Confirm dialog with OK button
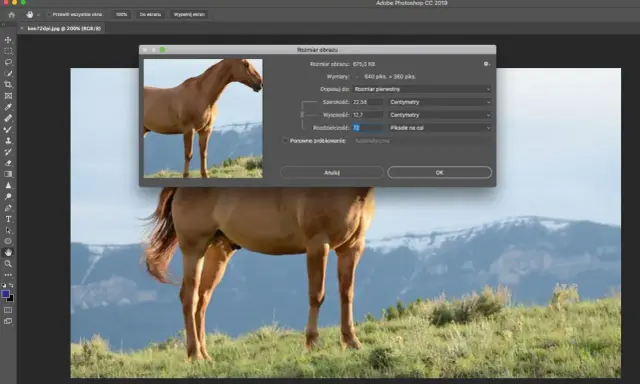 440,173
